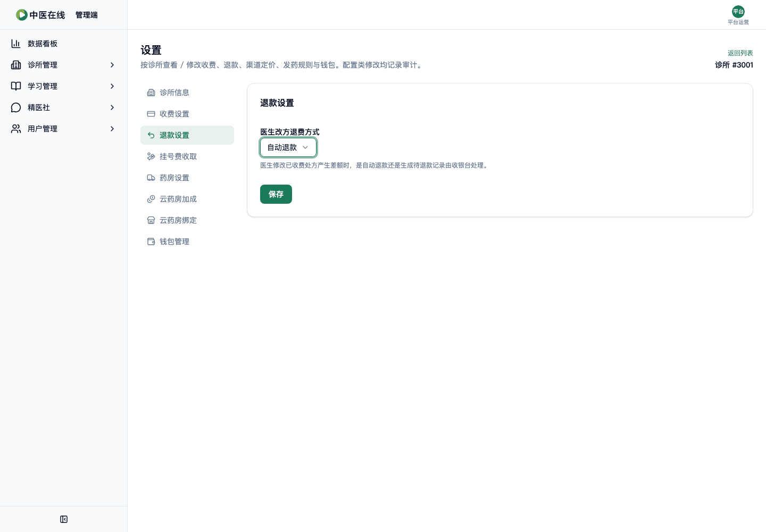Switch to the 钱包管理 tab
The width and height of the screenshot is (766, 532).
pyautogui.click(x=187, y=242)
